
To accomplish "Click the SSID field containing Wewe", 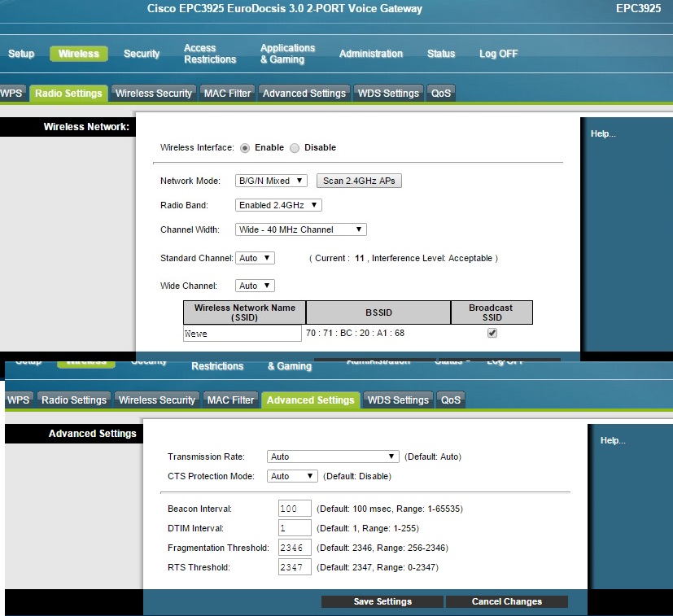I will click(242, 334).
